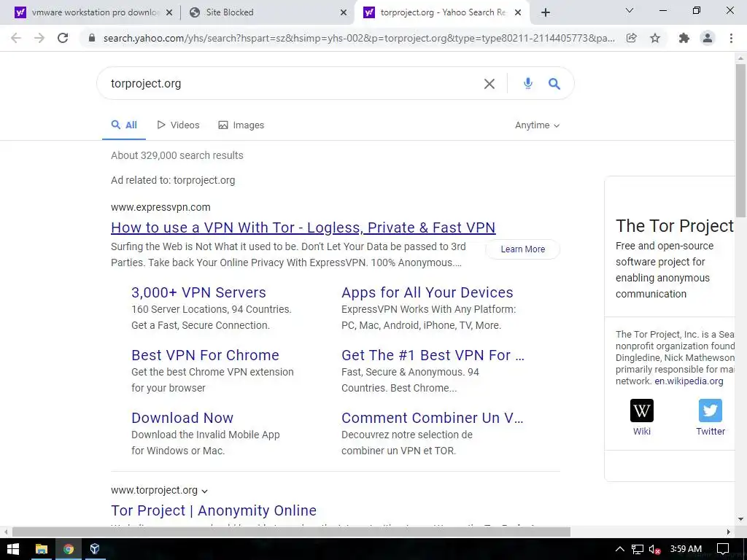
Task: Open the Download Now link
Action: coord(182,418)
